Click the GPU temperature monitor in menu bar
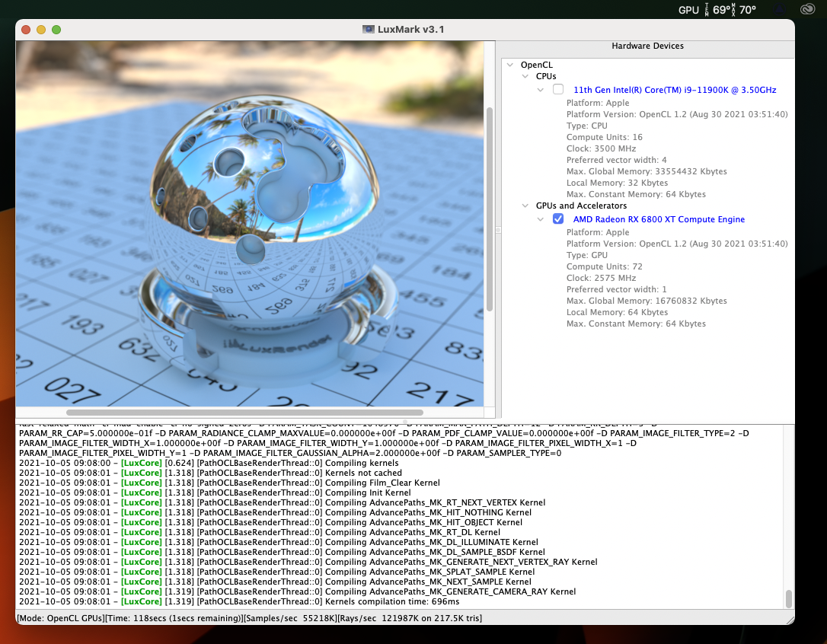 tap(717, 10)
